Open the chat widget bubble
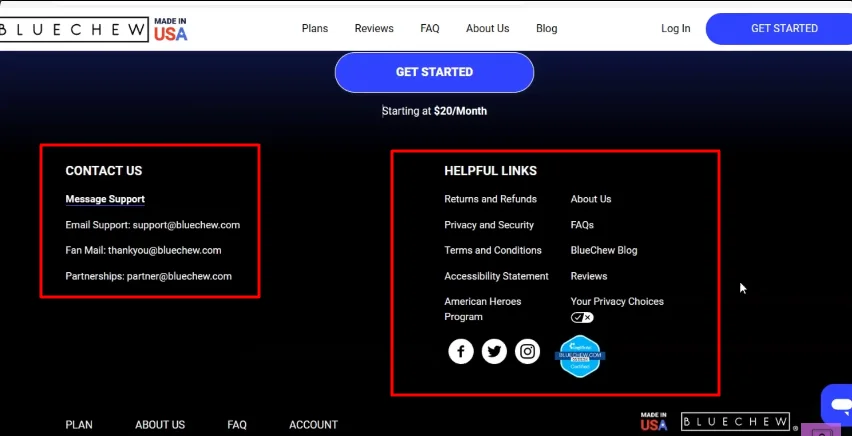 pos(837,404)
